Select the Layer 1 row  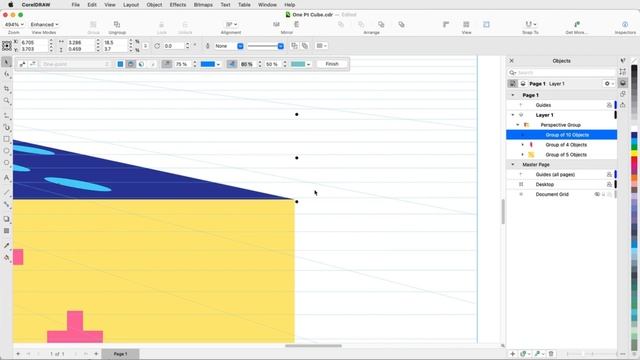562,115
